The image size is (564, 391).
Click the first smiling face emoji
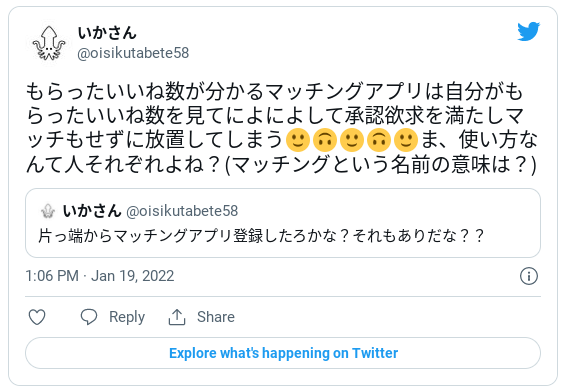pyautogui.click(x=297, y=140)
